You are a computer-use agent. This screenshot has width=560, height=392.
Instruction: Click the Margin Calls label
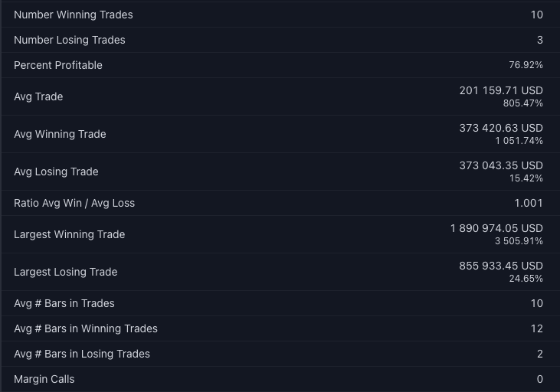coord(44,379)
